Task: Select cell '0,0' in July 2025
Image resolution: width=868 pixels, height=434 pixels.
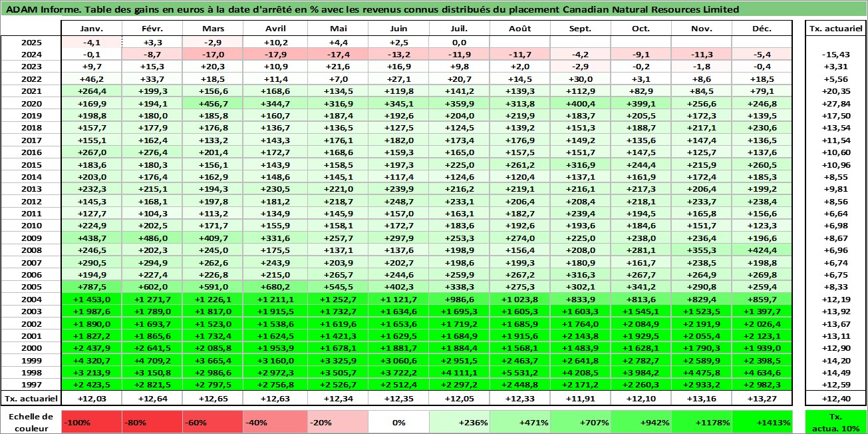Action: pos(460,42)
